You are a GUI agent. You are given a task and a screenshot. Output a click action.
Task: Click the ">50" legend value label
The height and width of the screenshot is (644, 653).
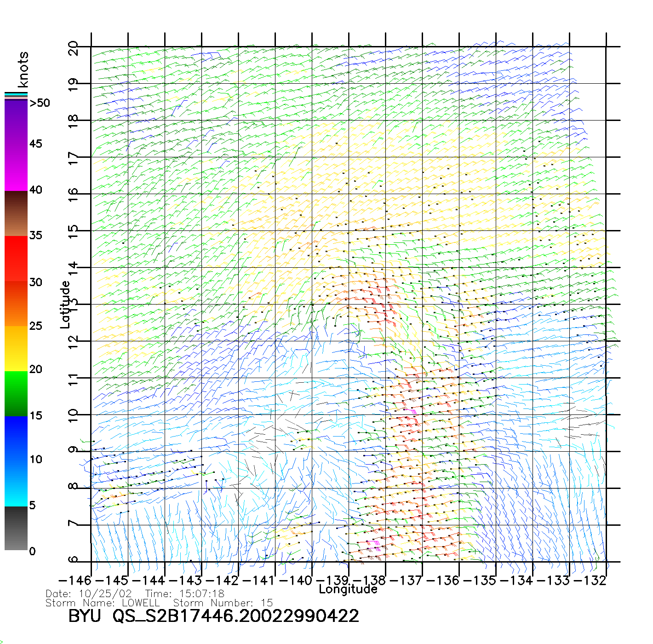(40, 103)
